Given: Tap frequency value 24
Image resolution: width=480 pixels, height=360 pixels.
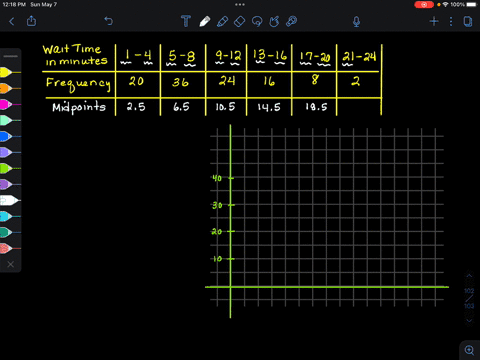Looking at the screenshot, I should tap(227, 81).
